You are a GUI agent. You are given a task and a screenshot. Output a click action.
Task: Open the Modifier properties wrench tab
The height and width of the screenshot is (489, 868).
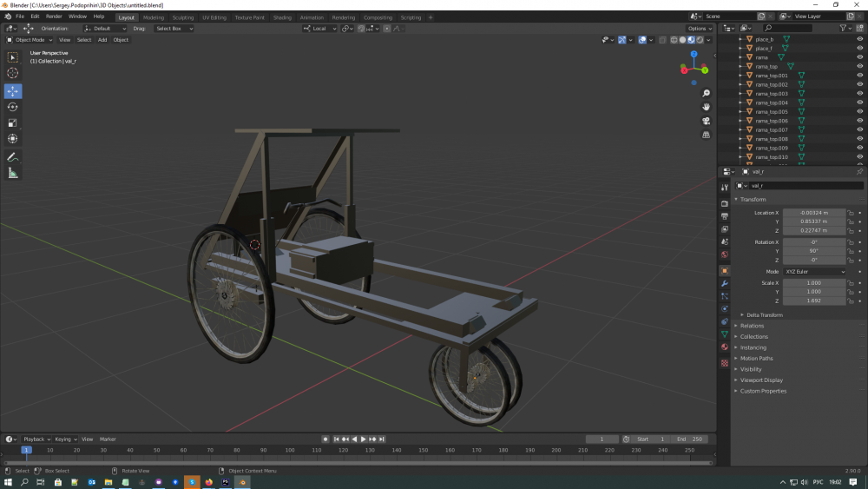725,284
